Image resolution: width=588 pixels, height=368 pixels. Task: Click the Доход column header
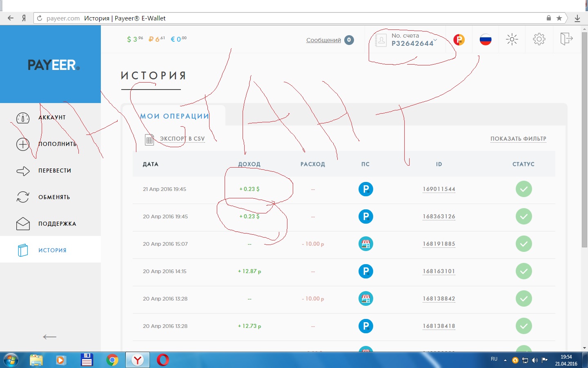click(249, 164)
